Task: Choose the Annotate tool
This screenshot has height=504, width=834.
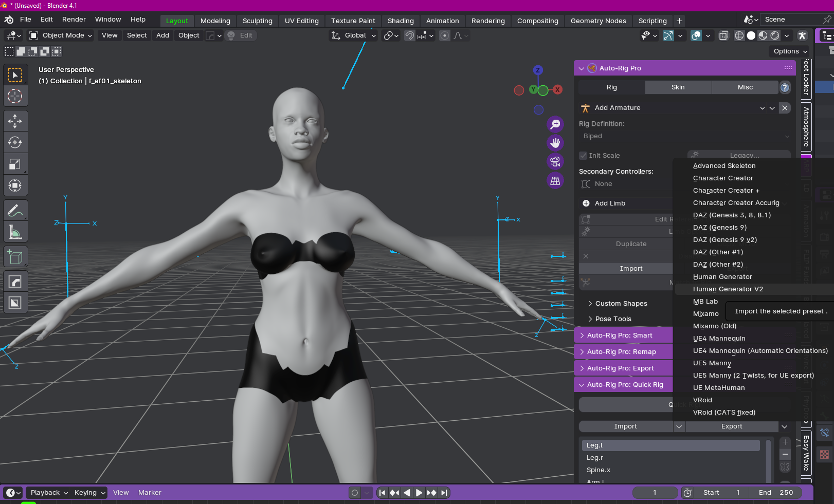Action: pos(15,210)
